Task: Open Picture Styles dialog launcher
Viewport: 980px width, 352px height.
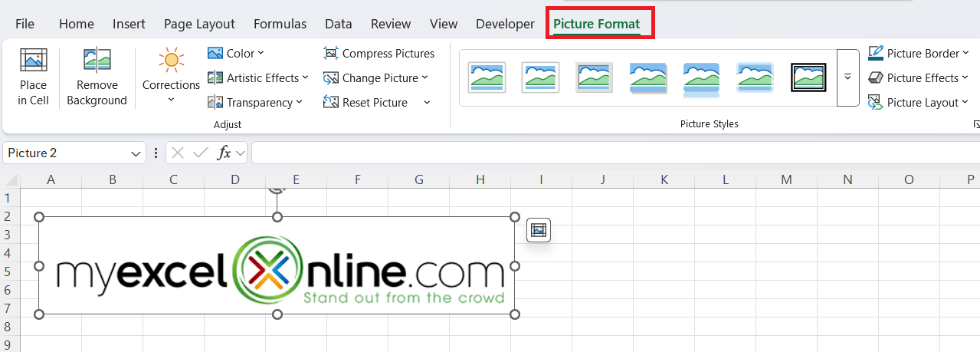Action: tap(976, 124)
